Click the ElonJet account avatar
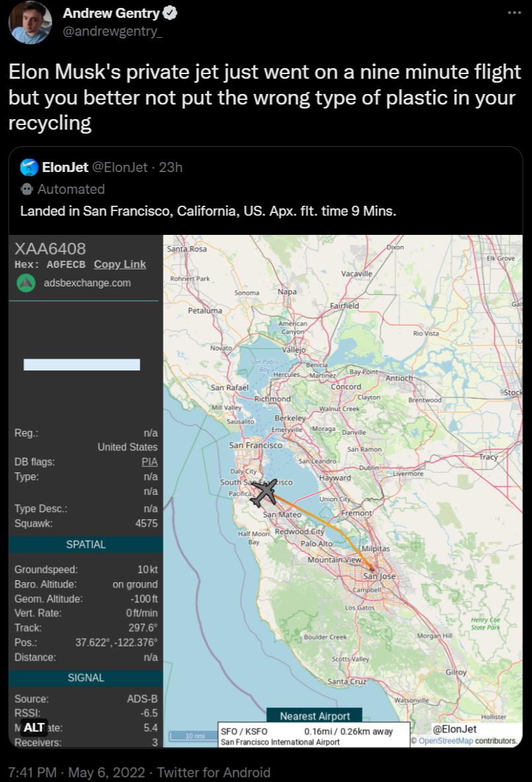The image size is (532, 782). point(29,167)
